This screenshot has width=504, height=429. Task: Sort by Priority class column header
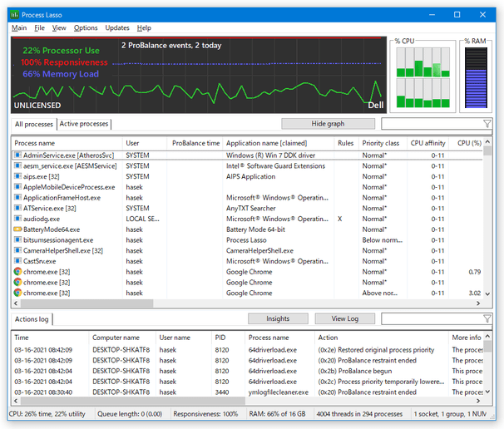point(383,143)
